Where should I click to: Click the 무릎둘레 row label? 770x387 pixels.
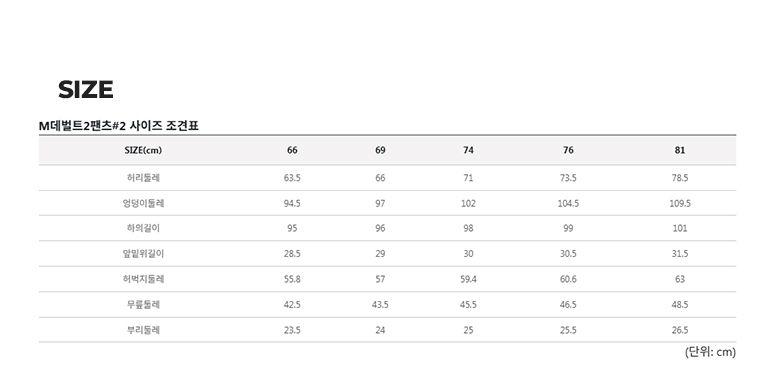[x=143, y=304]
